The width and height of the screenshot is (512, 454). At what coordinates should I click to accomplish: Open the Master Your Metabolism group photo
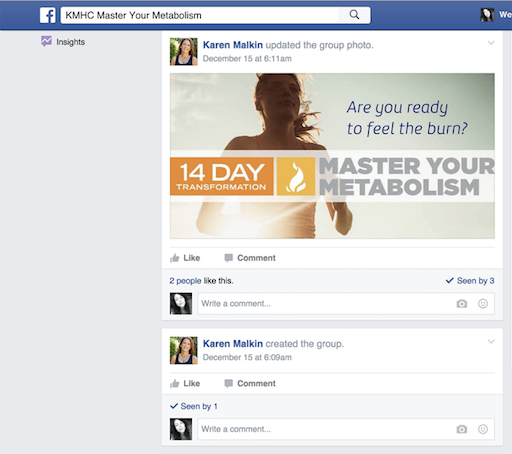click(332, 156)
